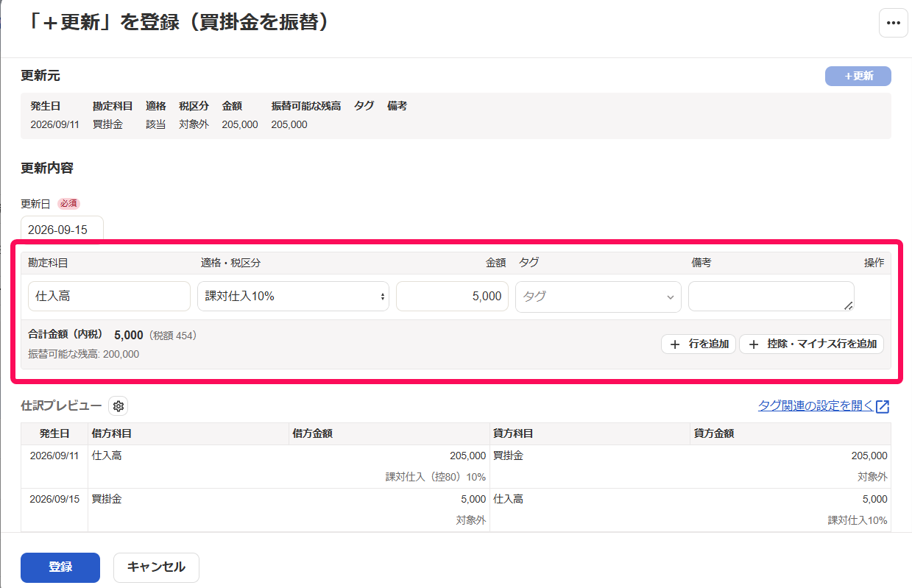Select the （税額 454） text
The image size is (912, 588).
pos(174,336)
